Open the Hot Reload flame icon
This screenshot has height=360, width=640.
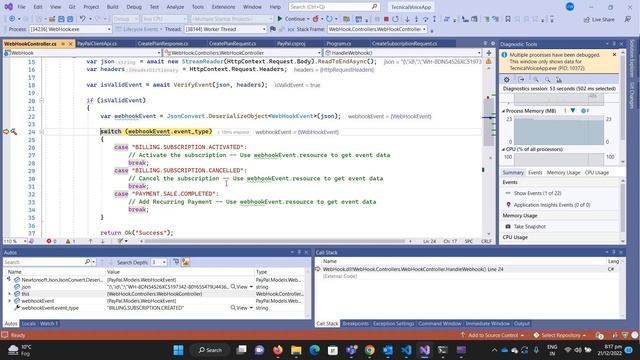click(316, 19)
